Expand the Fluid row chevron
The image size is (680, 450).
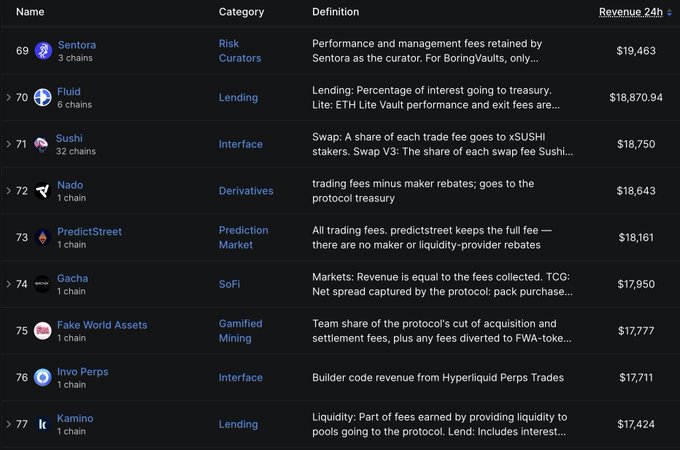click(x=8, y=98)
